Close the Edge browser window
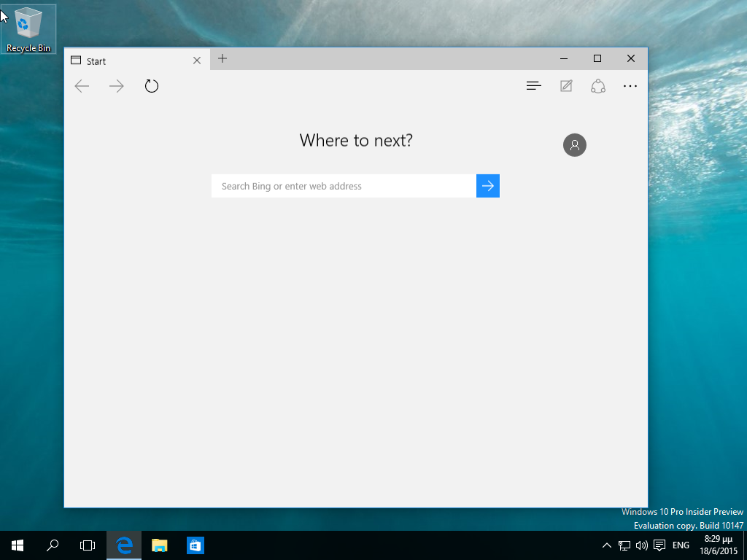This screenshot has height=560, width=747. pos(631,58)
